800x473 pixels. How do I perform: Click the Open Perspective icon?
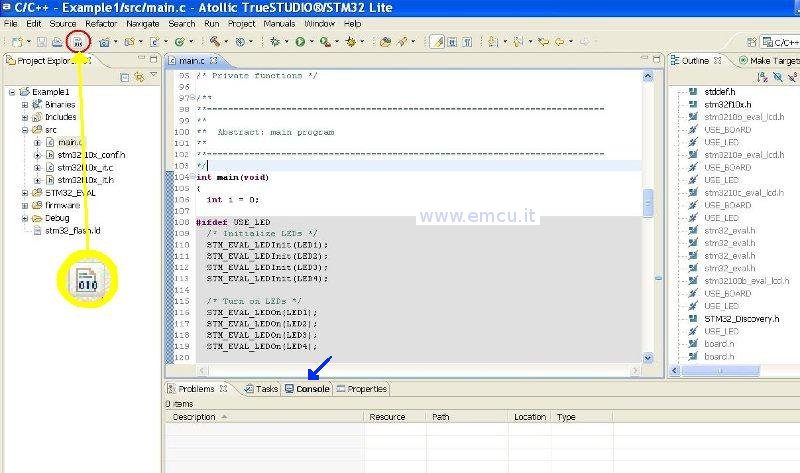[x=752, y=42]
